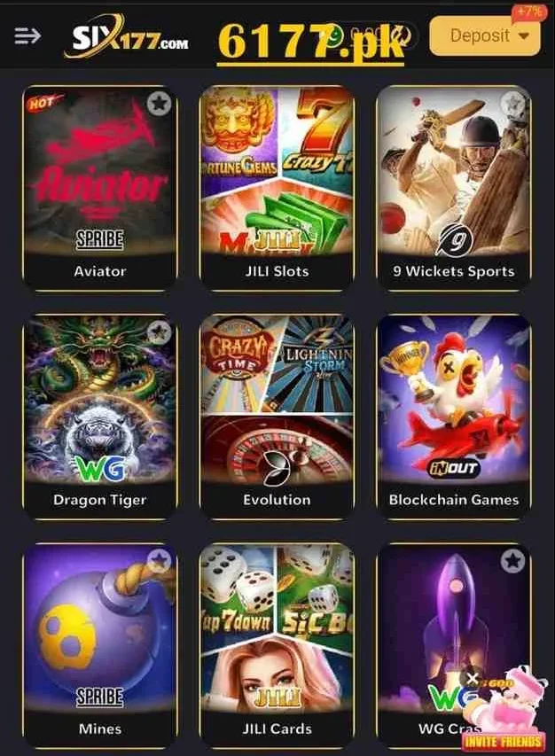
Task: Click the 9 Wickets ball logo
Action: (454, 239)
